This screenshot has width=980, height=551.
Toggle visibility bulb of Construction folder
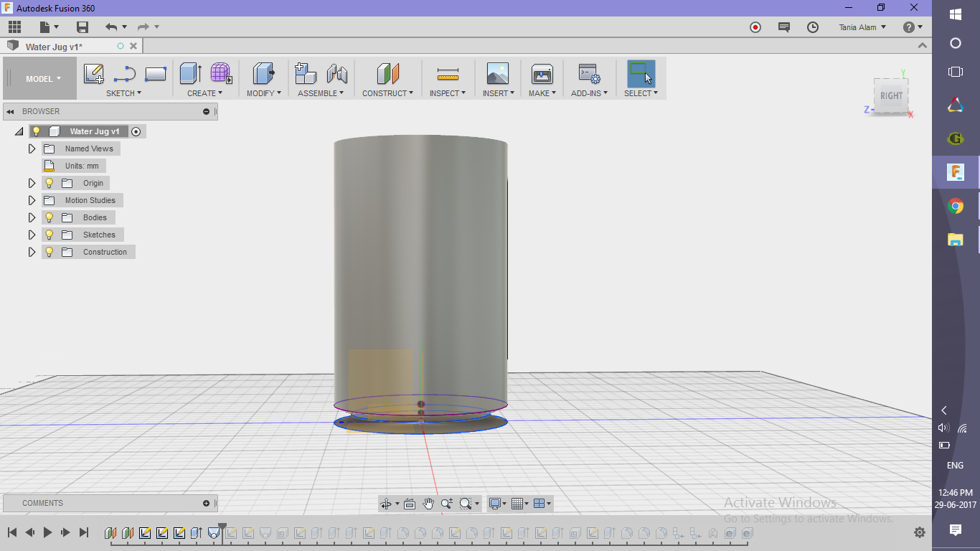point(50,252)
